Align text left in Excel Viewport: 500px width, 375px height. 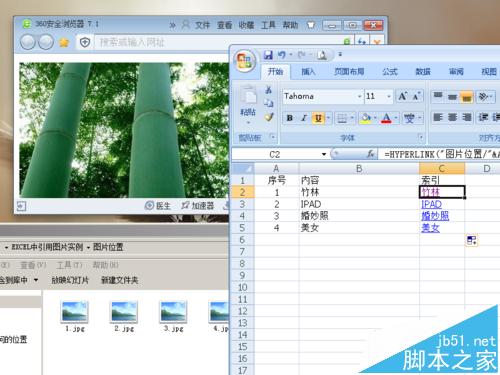pyautogui.click(x=438, y=118)
